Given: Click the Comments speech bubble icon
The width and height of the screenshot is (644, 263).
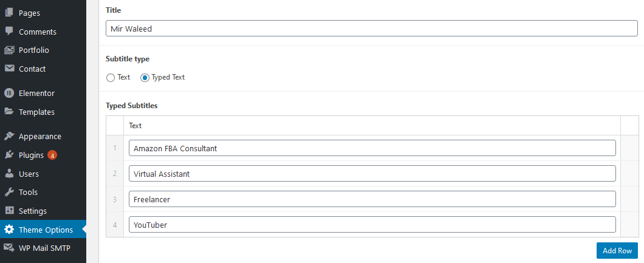Looking at the screenshot, I should click(x=9, y=31).
